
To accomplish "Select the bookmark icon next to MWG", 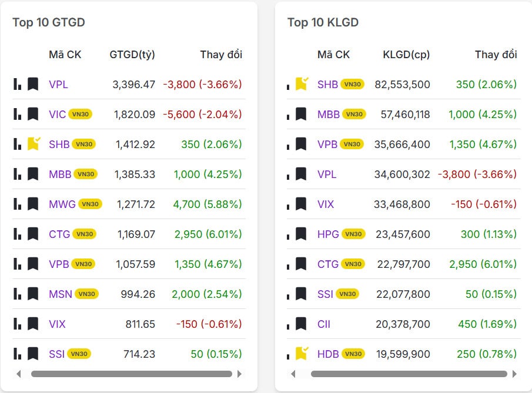I will [32, 204].
